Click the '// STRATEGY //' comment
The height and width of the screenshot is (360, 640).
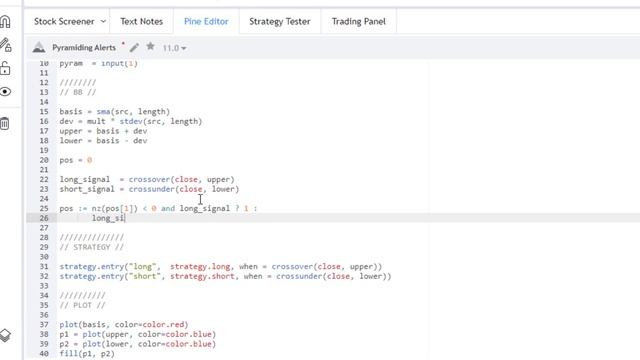click(91, 247)
